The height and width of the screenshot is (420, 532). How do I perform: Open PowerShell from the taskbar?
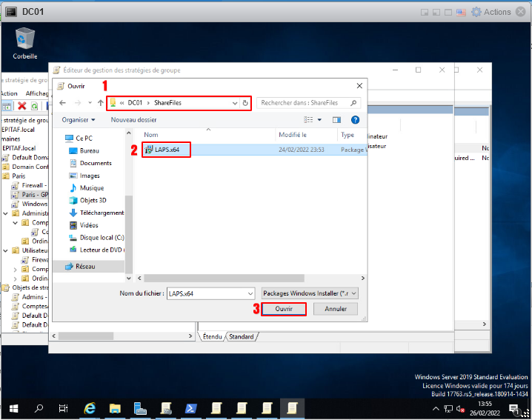click(190, 408)
